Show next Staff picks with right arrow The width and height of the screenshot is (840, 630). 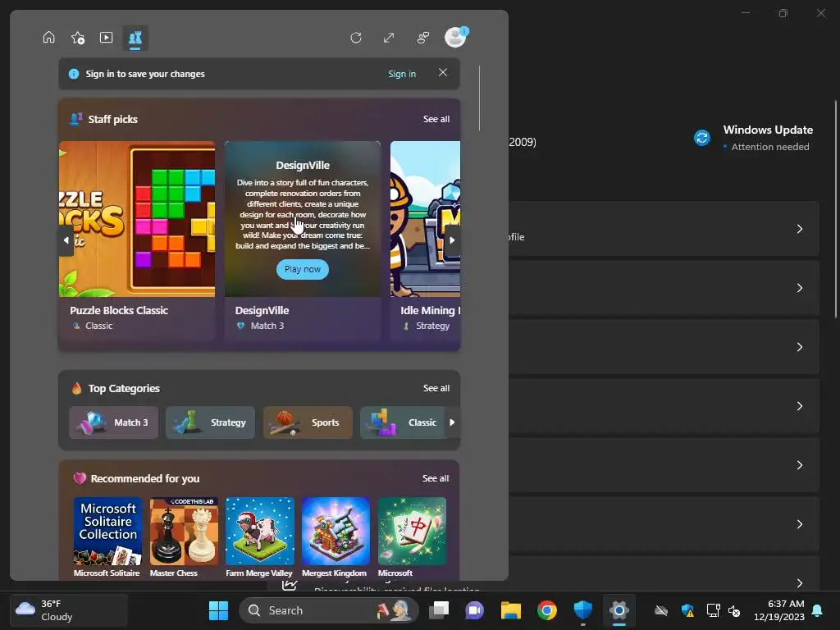click(x=452, y=240)
